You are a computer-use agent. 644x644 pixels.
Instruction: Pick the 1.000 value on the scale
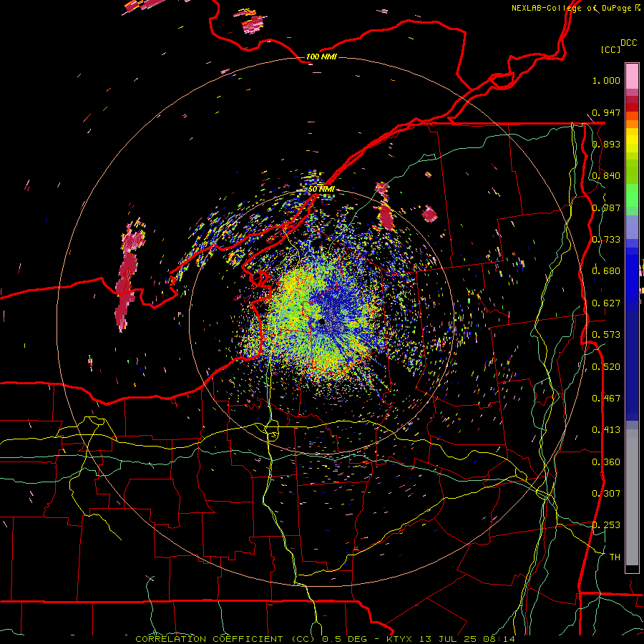606,80
